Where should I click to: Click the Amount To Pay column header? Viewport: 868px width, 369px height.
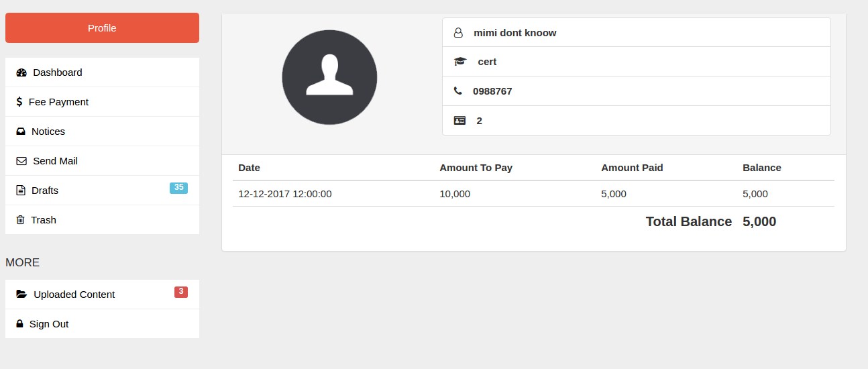476,168
